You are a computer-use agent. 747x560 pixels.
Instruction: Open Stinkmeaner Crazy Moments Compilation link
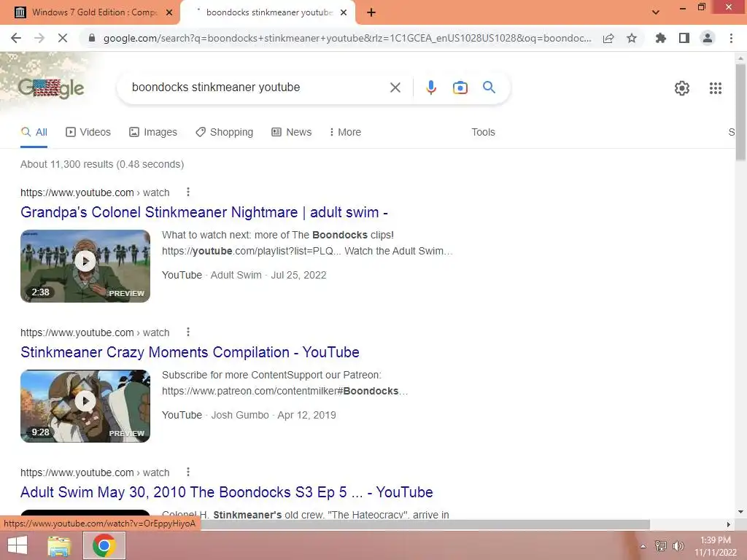190,352
